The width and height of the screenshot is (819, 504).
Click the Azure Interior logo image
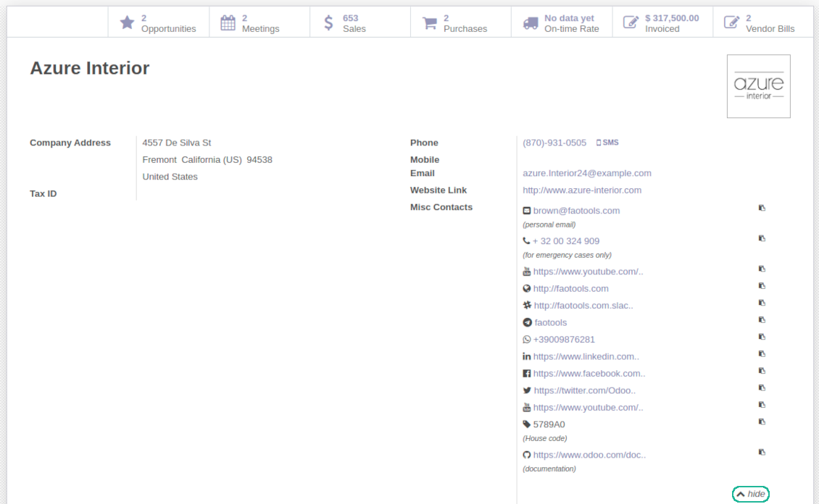[758, 86]
